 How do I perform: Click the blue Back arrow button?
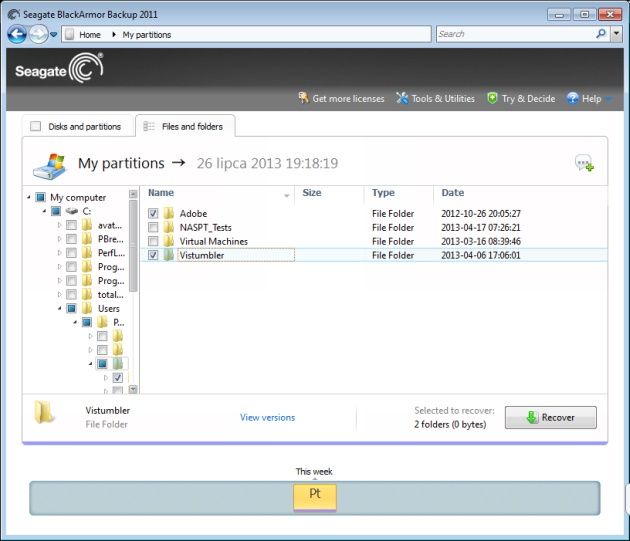click(x=16, y=35)
